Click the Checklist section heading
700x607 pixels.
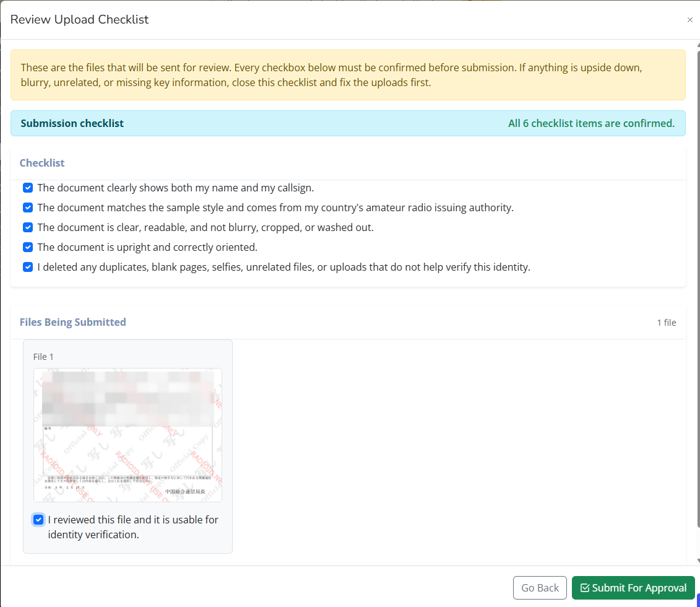click(42, 163)
